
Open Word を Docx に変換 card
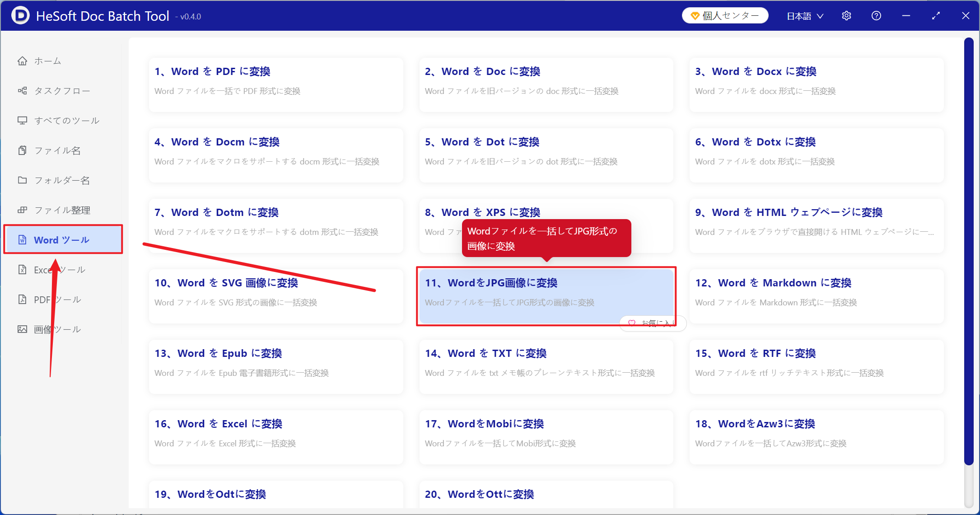pyautogui.click(x=817, y=84)
